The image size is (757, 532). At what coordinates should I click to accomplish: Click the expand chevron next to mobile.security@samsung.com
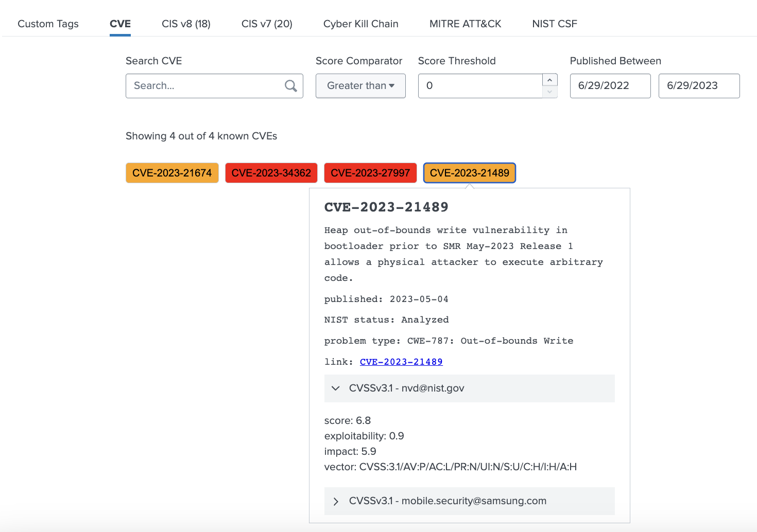336,501
